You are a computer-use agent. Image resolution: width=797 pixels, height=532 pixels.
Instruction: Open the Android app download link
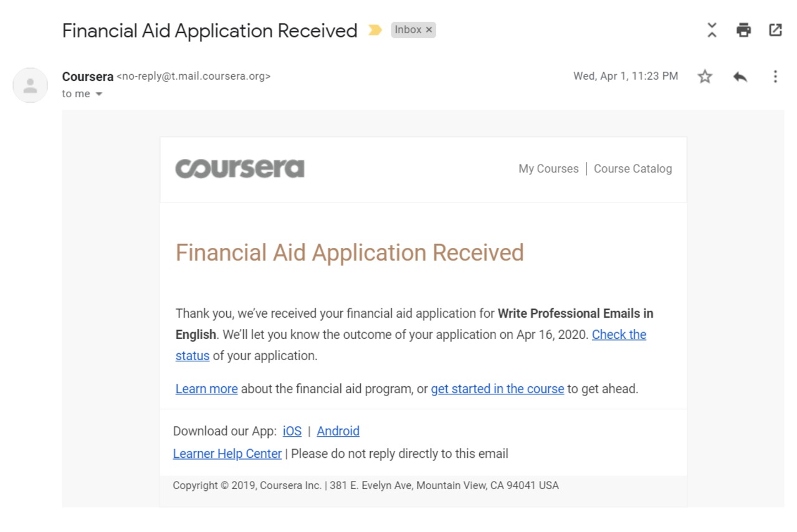pyautogui.click(x=338, y=431)
